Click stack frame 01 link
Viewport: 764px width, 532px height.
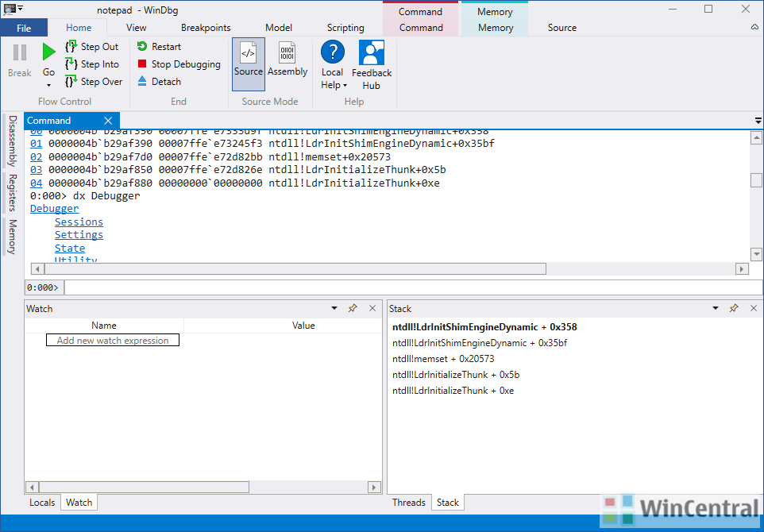[x=36, y=144]
